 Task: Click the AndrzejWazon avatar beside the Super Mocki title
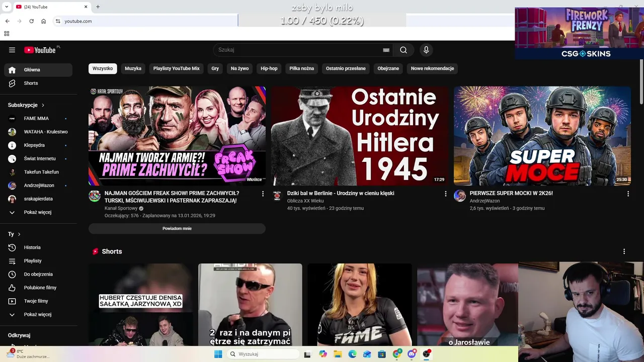[x=460, y=196]
